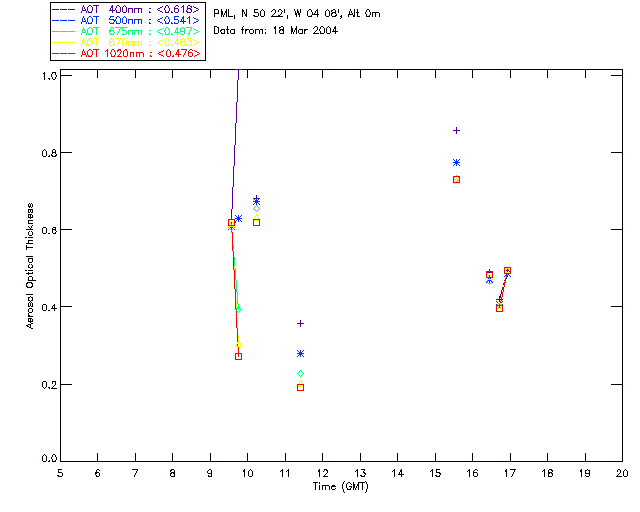The image size is (640, 512).
Task: Click the y-axis tick label 0.4
Action: 49,307
